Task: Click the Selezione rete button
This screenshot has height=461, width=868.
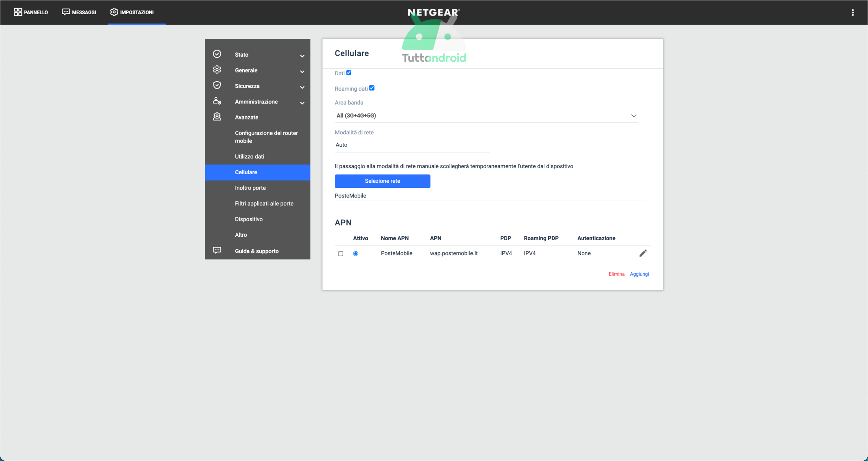Action: click(382, 181)
